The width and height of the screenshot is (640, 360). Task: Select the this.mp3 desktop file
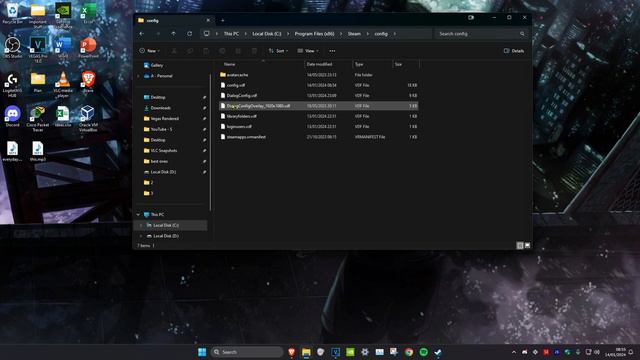38,151
